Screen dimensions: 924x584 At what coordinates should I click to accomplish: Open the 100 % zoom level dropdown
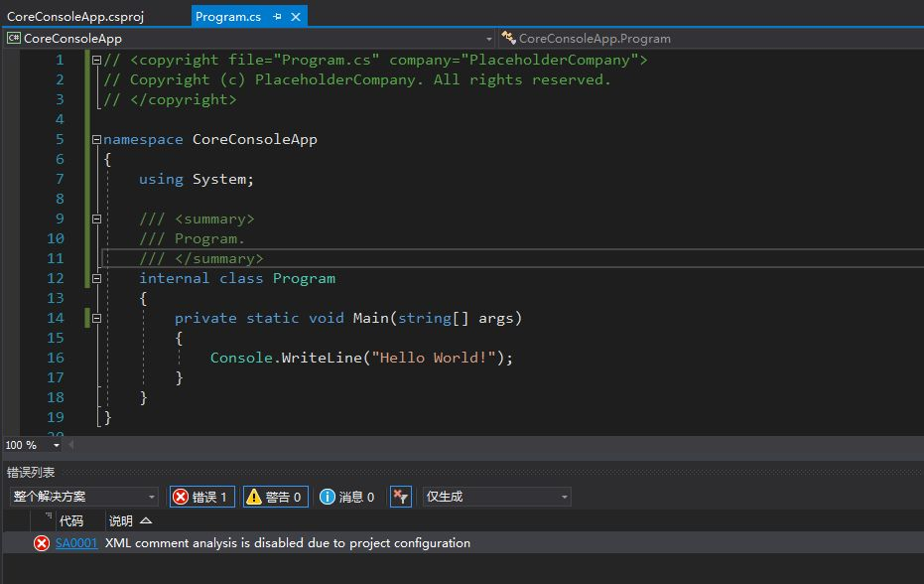(57, 445)
